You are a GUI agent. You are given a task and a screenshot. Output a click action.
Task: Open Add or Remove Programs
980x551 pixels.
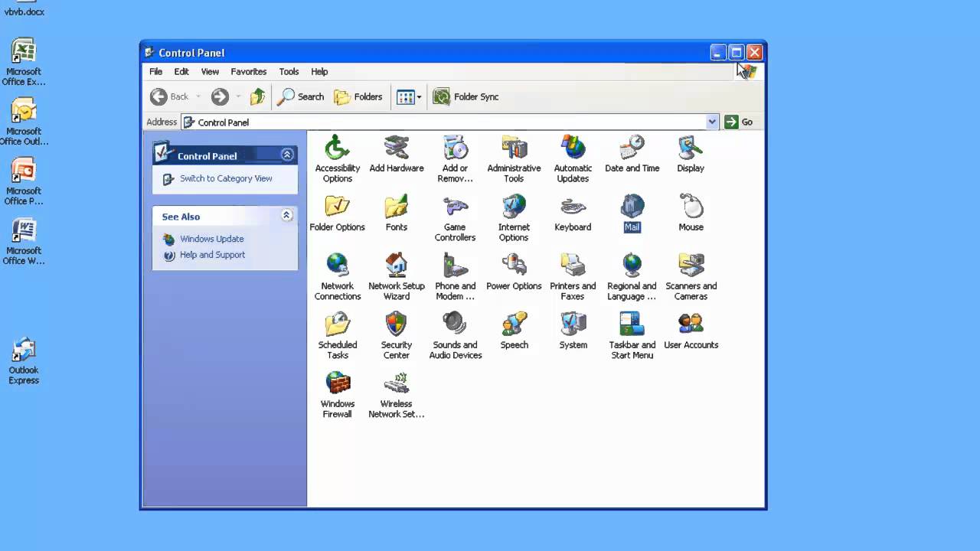[455, 158]
